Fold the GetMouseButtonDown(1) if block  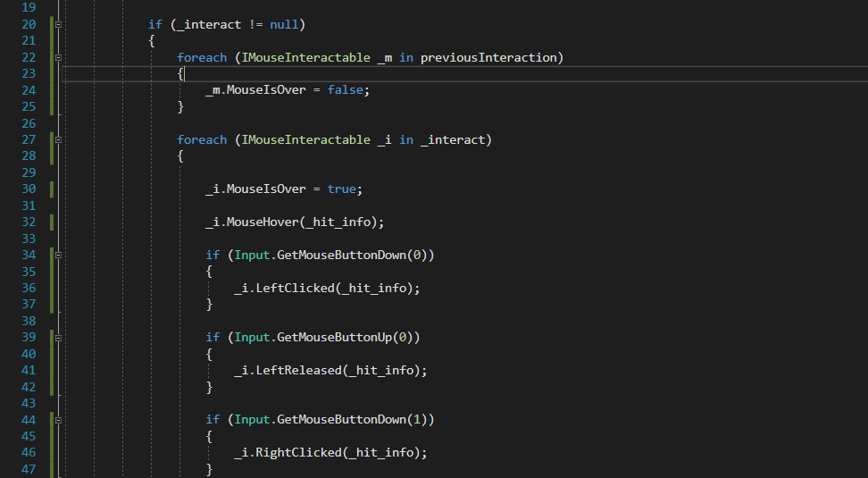58,419
